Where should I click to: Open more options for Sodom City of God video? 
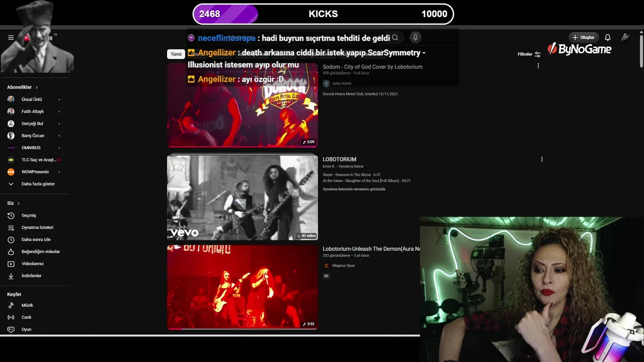point(538,66)
